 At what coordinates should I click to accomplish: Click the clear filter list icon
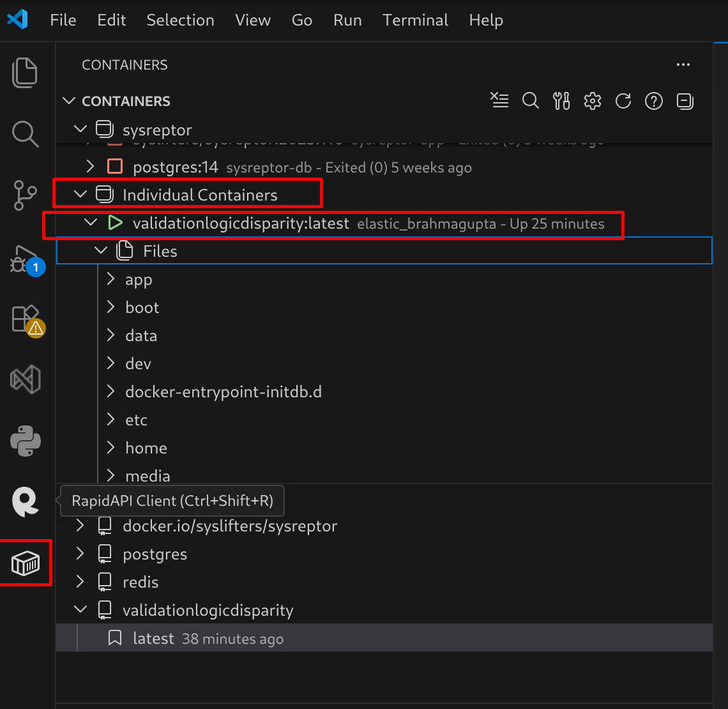pyautogui.click(x=499, y=100)
